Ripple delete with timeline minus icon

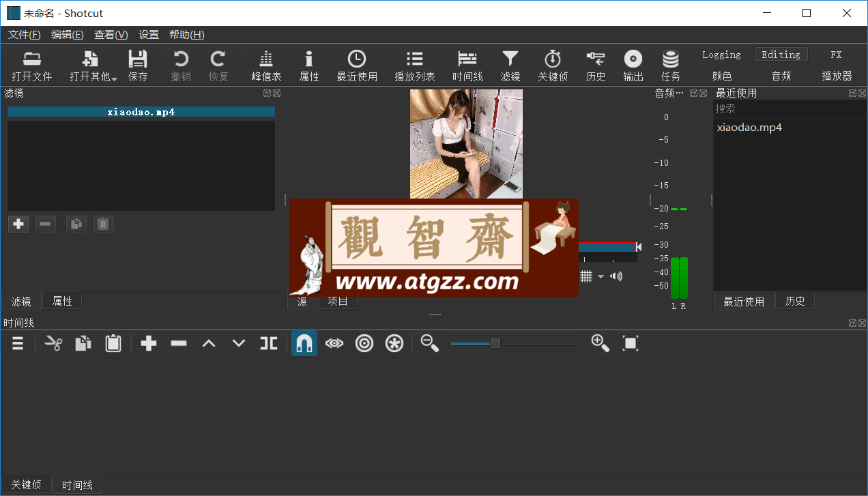(x=179, y=343)
